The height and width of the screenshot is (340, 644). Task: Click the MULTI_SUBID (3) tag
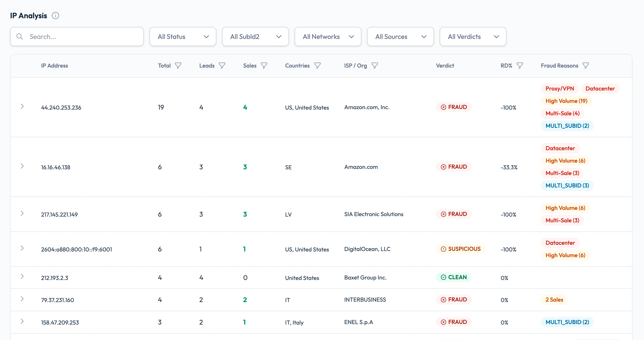[567, 186]
